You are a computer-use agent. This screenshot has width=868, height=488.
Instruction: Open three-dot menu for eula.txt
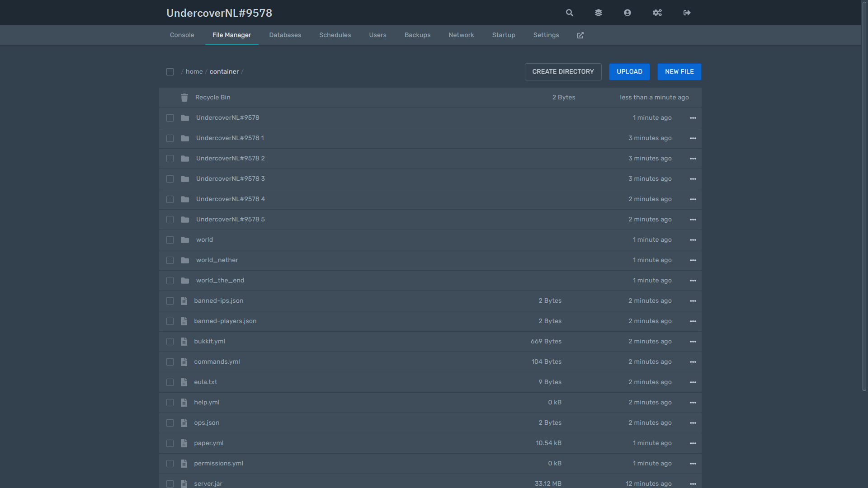pyautogui.click(x=693, y=382)
